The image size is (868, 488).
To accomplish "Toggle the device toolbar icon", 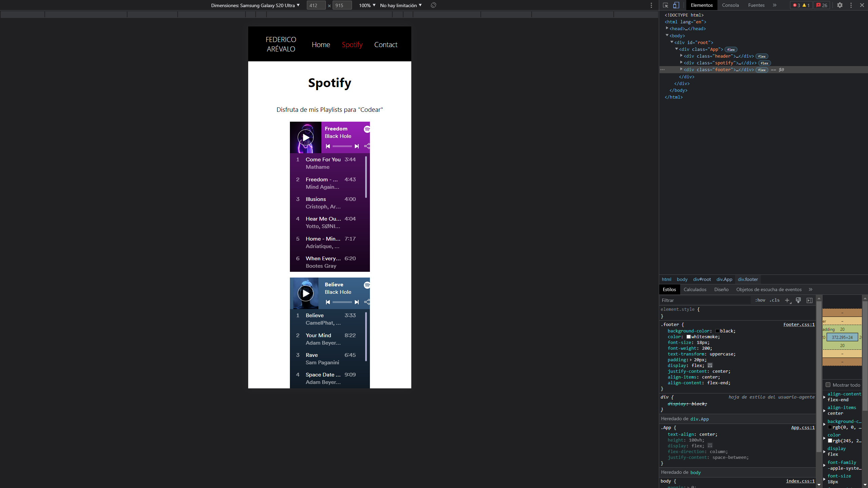I will (676, 5).
